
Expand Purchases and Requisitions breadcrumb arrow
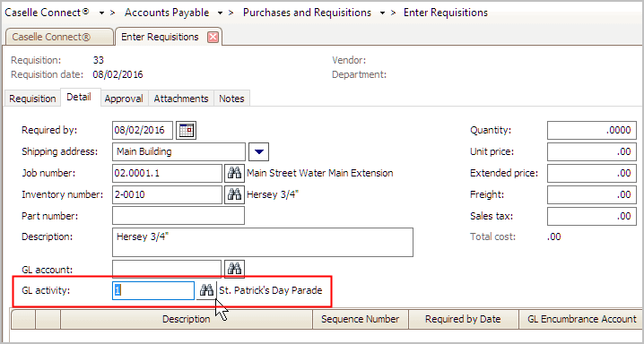tap(382, 13)
